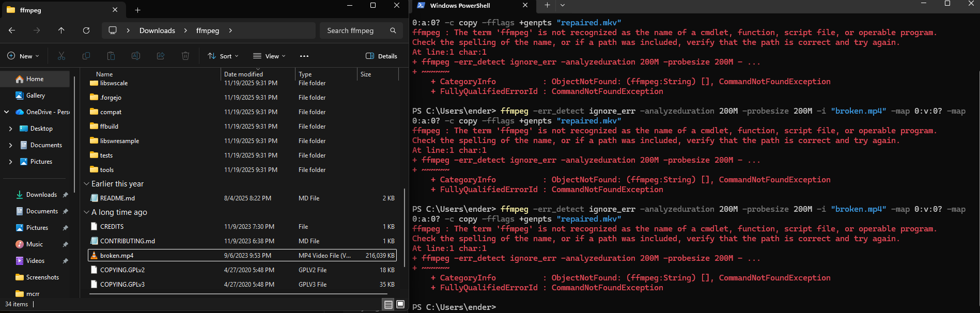Click the forward navigation arrow
The height and width of the screenshot is (313, 980).
tap(37, 30)
